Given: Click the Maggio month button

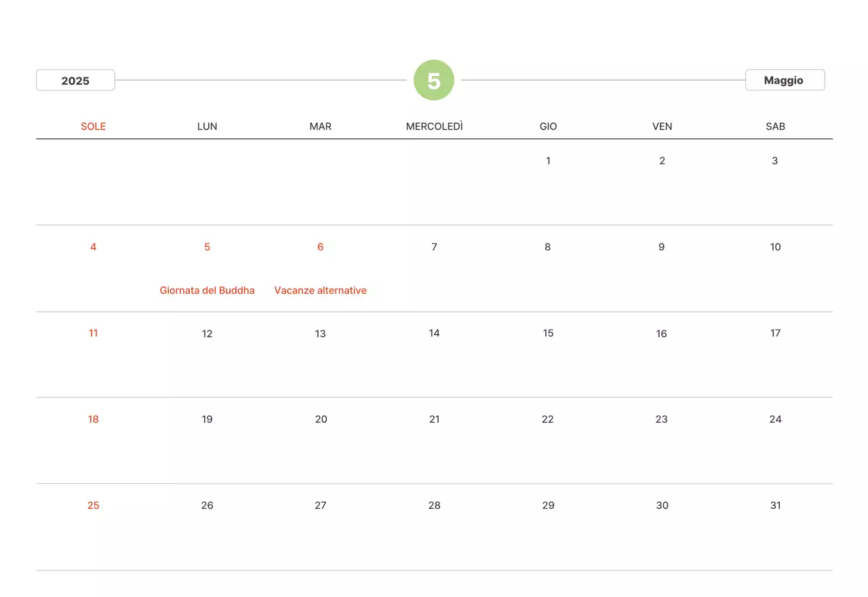Looking at the screenshot, I should pyautogui.click(x=784, y=80).
